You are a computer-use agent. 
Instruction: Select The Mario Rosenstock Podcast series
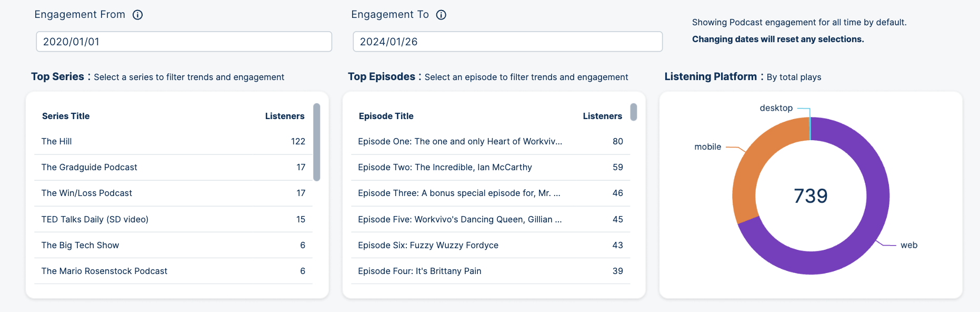click(173, 271)
